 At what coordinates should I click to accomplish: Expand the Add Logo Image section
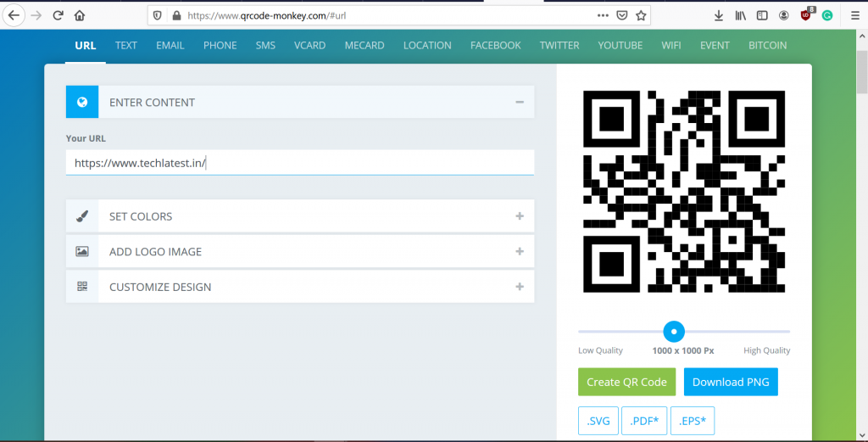520,251
